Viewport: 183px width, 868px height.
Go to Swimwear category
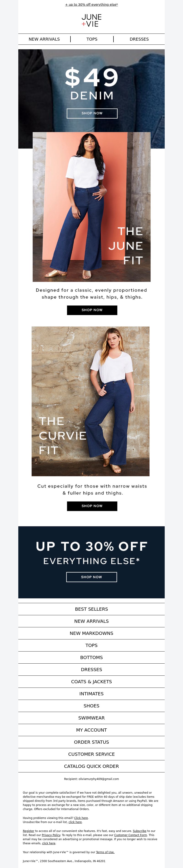91,718
